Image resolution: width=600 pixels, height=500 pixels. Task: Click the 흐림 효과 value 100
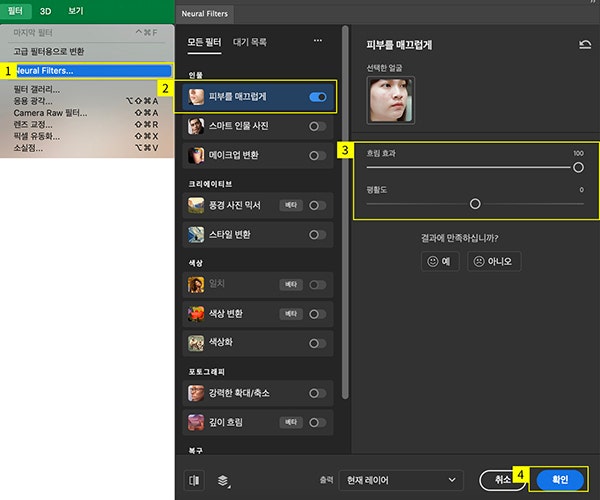click(578, 153)
